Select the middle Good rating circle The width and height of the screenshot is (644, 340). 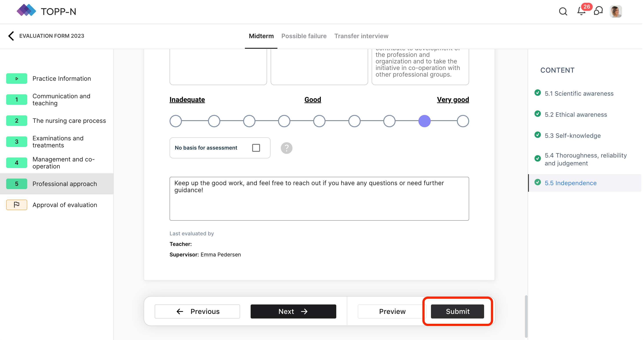(319, 121)
